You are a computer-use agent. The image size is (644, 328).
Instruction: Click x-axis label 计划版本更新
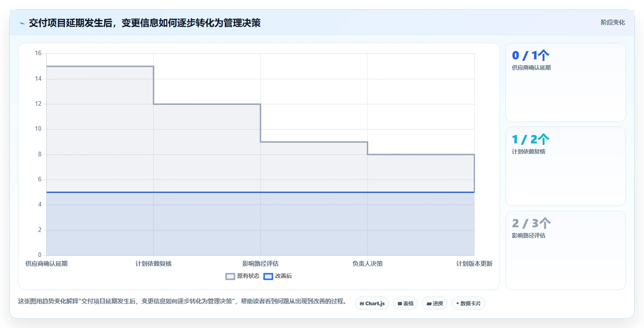(x=474, y=264)
